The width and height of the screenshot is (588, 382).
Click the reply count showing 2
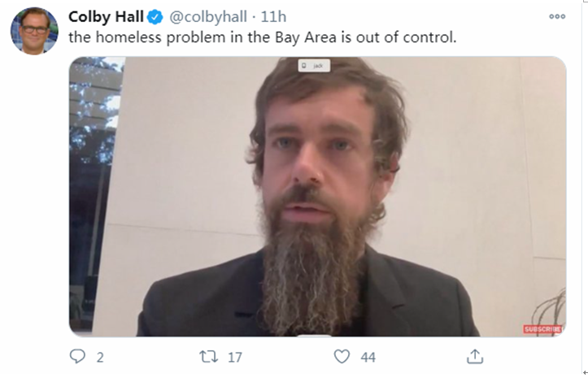(x=100, y=358)
